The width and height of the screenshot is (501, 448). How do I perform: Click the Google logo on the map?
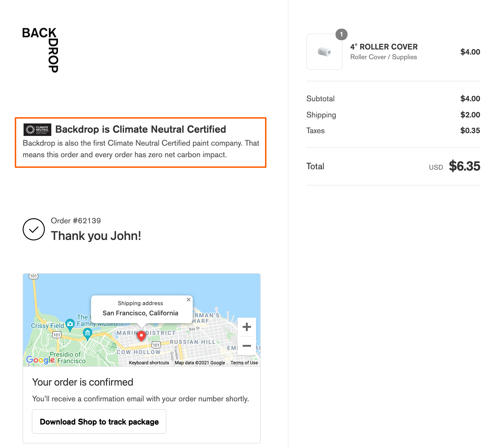tap(40, 360)
